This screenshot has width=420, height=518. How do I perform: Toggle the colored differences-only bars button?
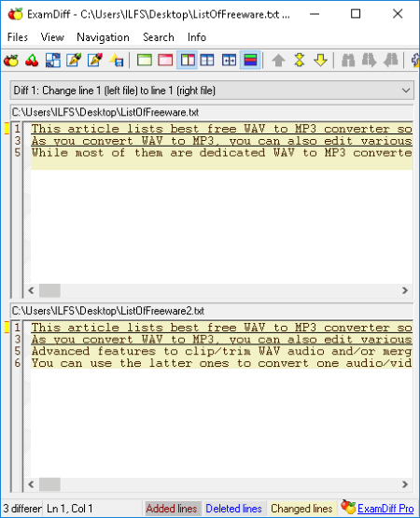250,61
